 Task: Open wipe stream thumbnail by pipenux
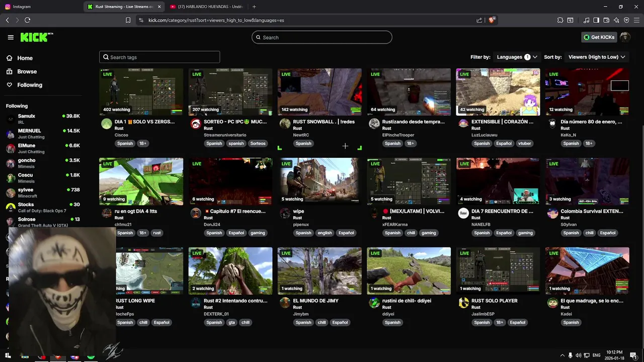319,182
